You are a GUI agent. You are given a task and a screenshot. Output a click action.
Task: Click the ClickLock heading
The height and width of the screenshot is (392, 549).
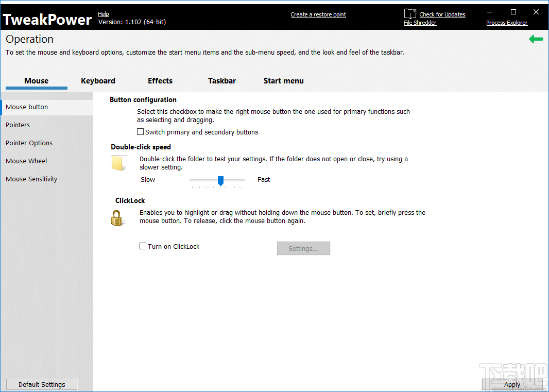tap(130, 200)
